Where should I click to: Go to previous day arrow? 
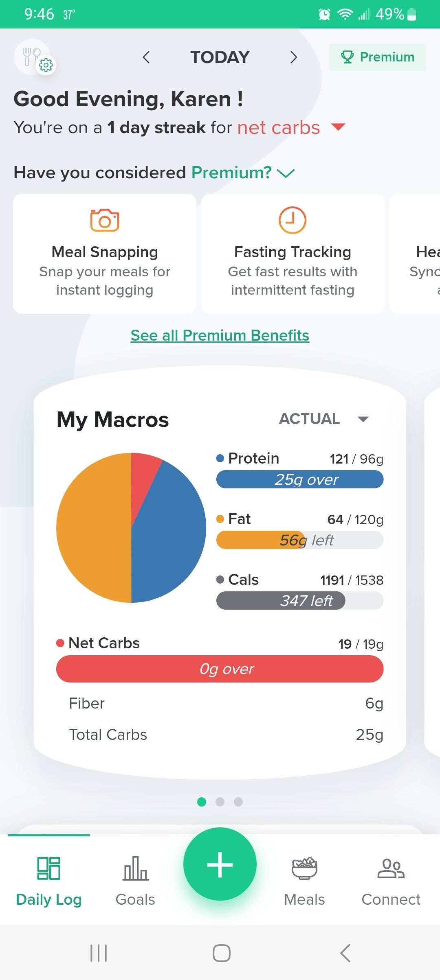146,57
